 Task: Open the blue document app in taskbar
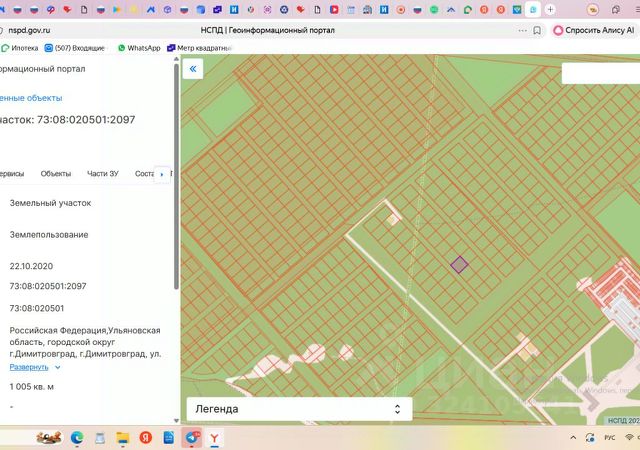(x=168, y=438)
